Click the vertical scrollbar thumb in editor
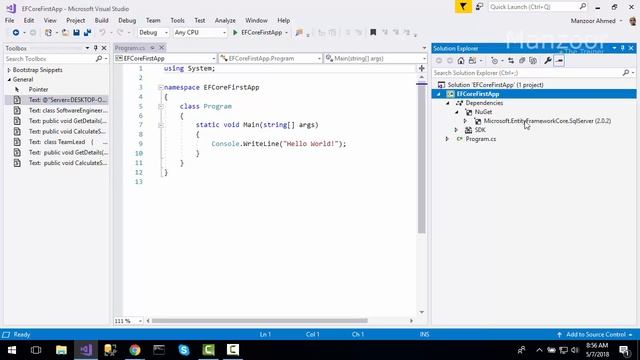The width and height of the screenshot is (640, 360). (421, 159)
